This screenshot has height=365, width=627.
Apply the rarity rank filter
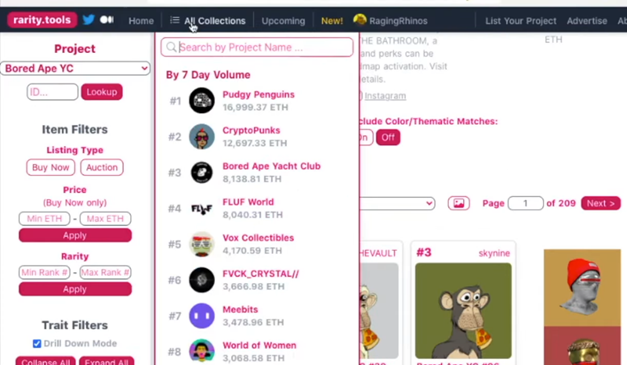(75, 289)
